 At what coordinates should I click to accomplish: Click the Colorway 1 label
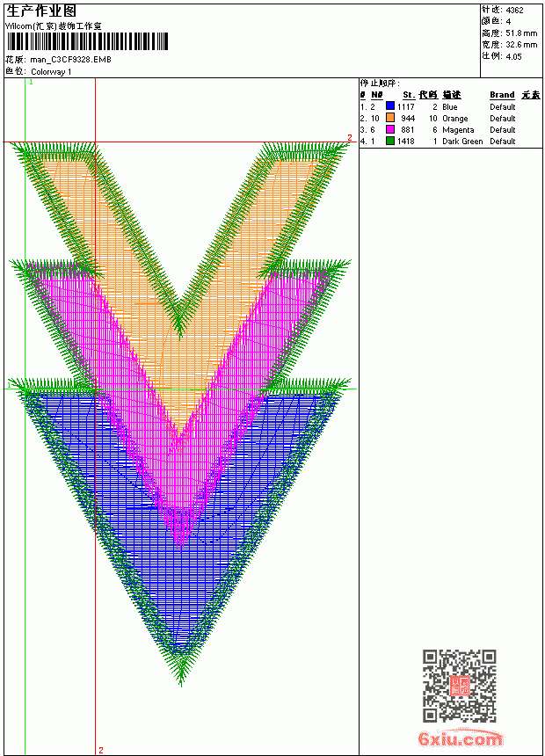click(x=51, y=72)
